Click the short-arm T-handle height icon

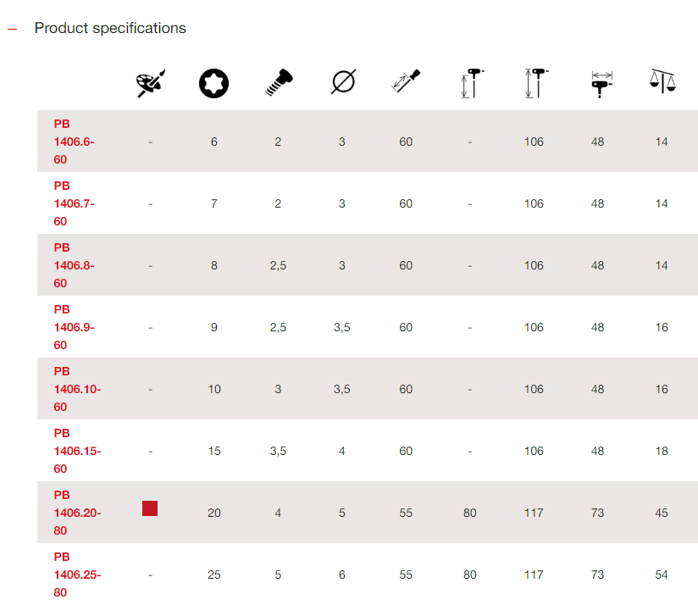[470, 83]
